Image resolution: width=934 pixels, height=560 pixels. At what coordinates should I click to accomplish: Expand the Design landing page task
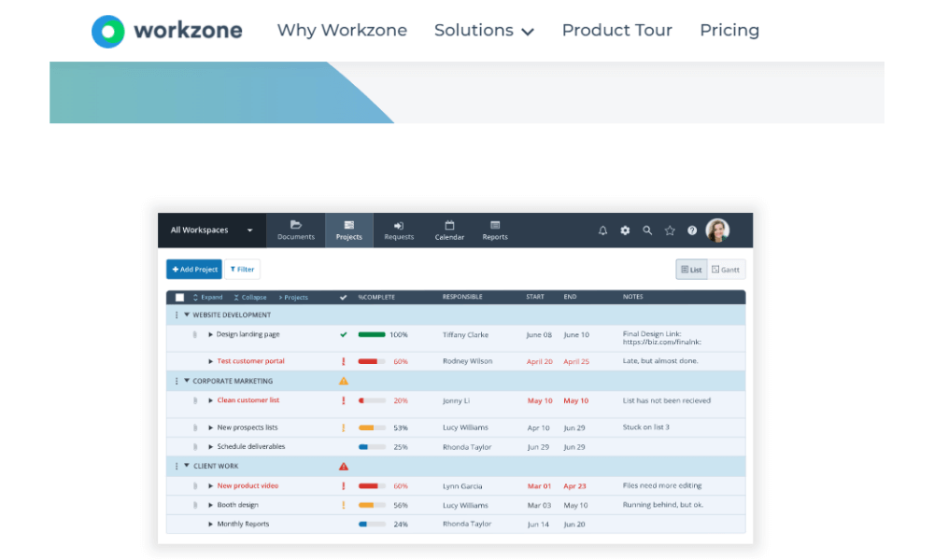coord(210,334)
